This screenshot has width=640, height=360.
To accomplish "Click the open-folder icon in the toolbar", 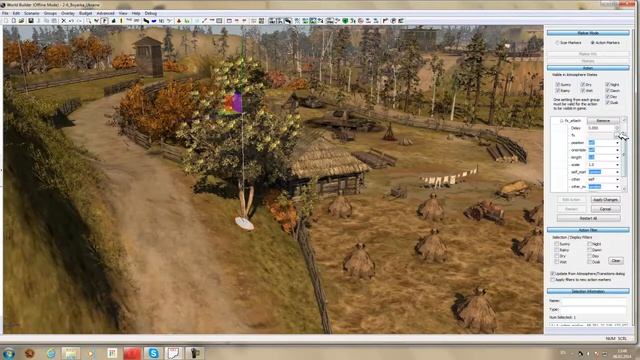I will (x=22, y=21).
